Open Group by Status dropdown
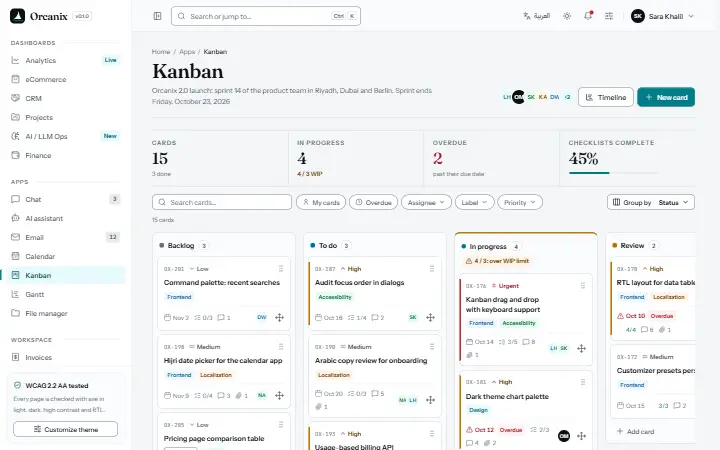720x450 pixels. click(651, 202)
